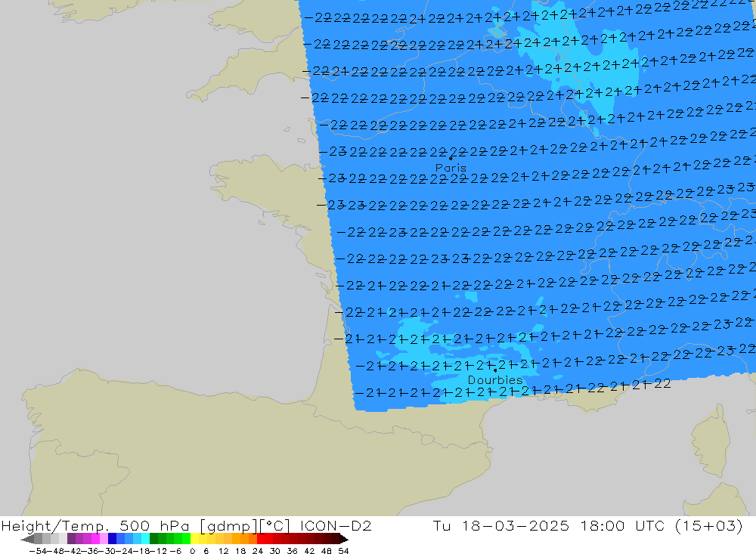Image resolution: width=756 pixels, height=554 pixels.
Task: Click the ICON-D2 model name
Action: pyautogui.click(x=336, y=525)
